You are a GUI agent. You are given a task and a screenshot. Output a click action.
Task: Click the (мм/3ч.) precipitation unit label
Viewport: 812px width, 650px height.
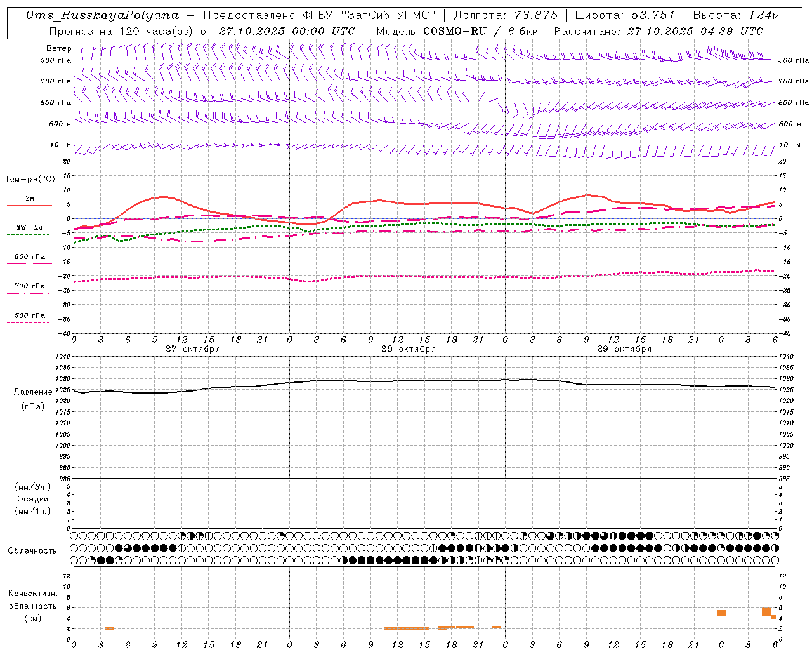pyautogui.click(x=32, y=487)
